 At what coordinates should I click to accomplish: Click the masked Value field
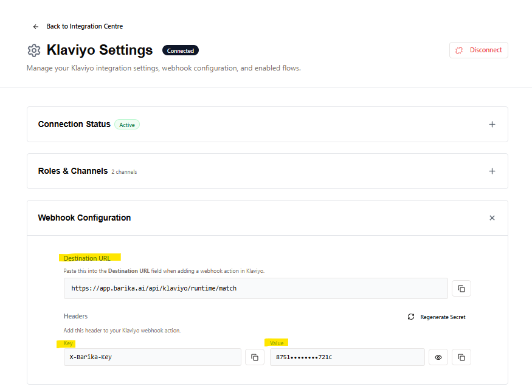347,357
